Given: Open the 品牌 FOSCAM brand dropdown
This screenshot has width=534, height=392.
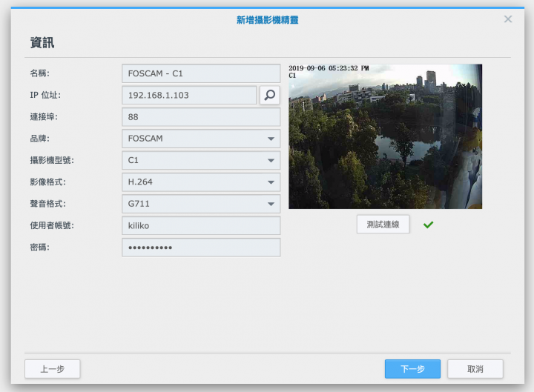Looking at the screenshot, I should pyautogui.click(x=201, y=139).
